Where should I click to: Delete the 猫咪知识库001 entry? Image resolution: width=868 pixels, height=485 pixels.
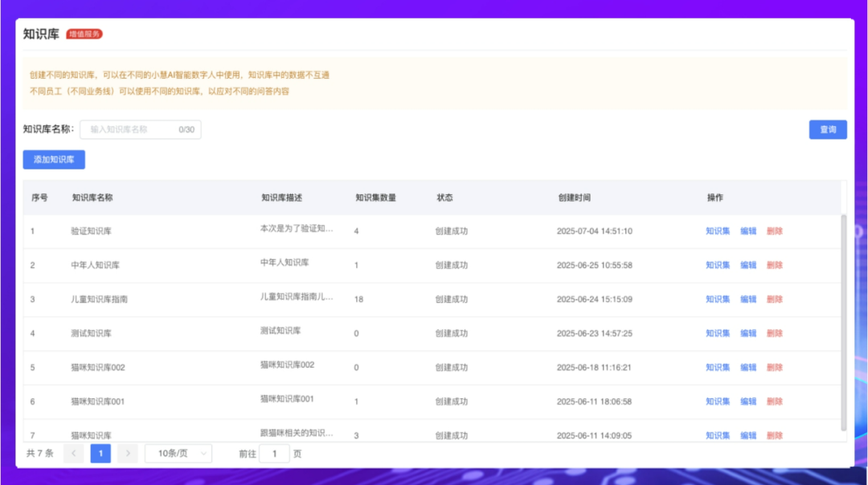pos(775,401)
